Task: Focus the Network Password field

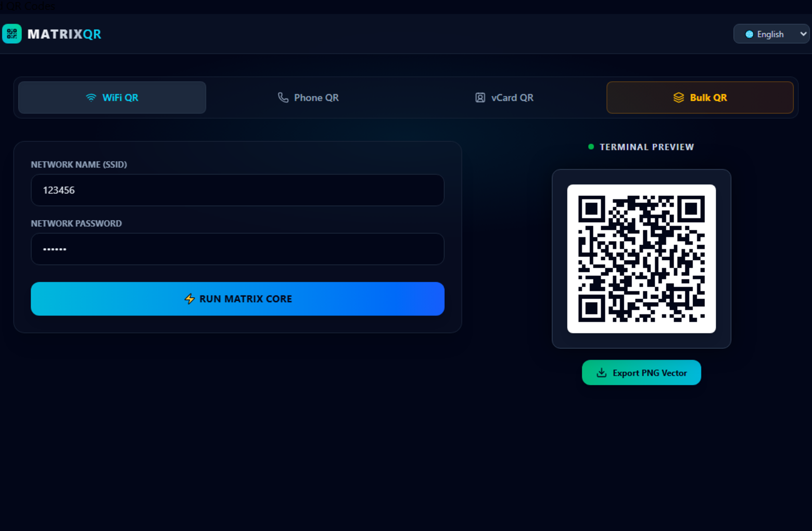Action: point(237,249)
